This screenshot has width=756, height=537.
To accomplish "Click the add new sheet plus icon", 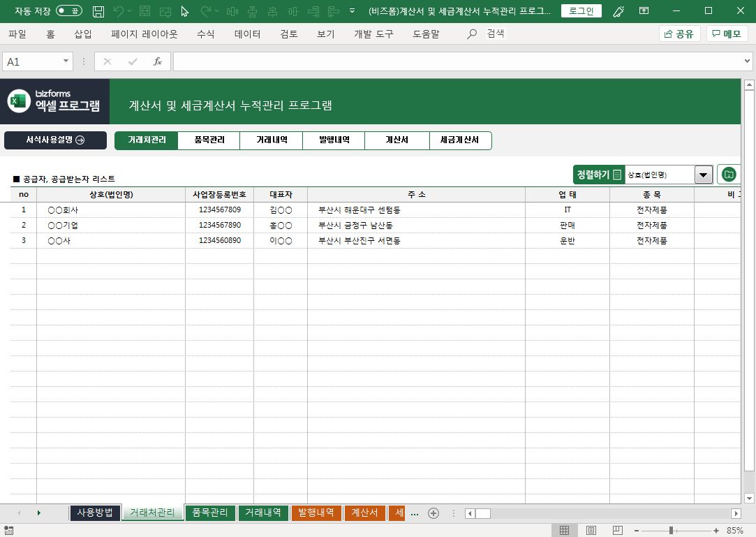I will coord(433,513).
